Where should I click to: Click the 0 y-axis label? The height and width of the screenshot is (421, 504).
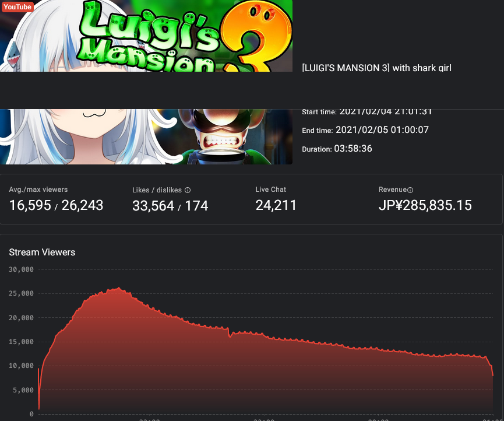[x=31, y=414]
